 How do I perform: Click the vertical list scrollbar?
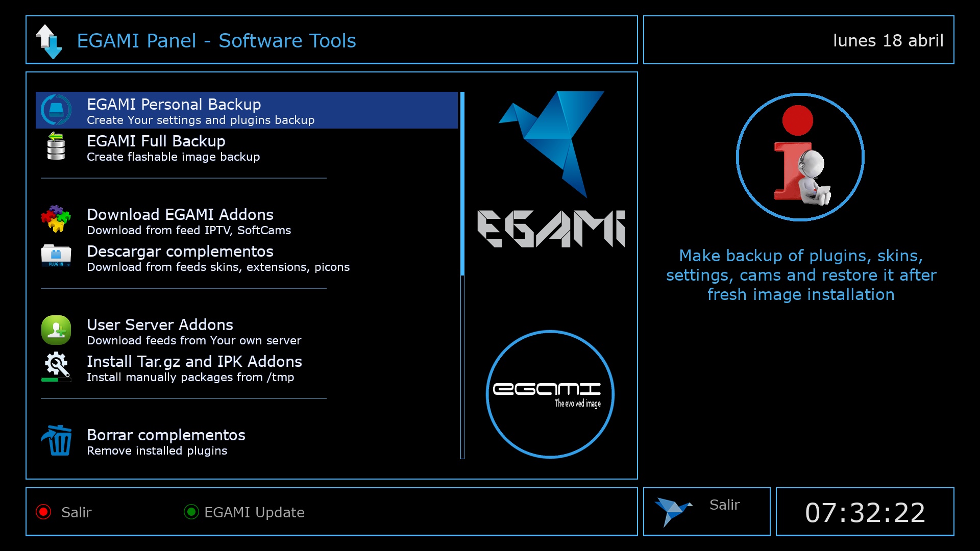click(462, 275)
